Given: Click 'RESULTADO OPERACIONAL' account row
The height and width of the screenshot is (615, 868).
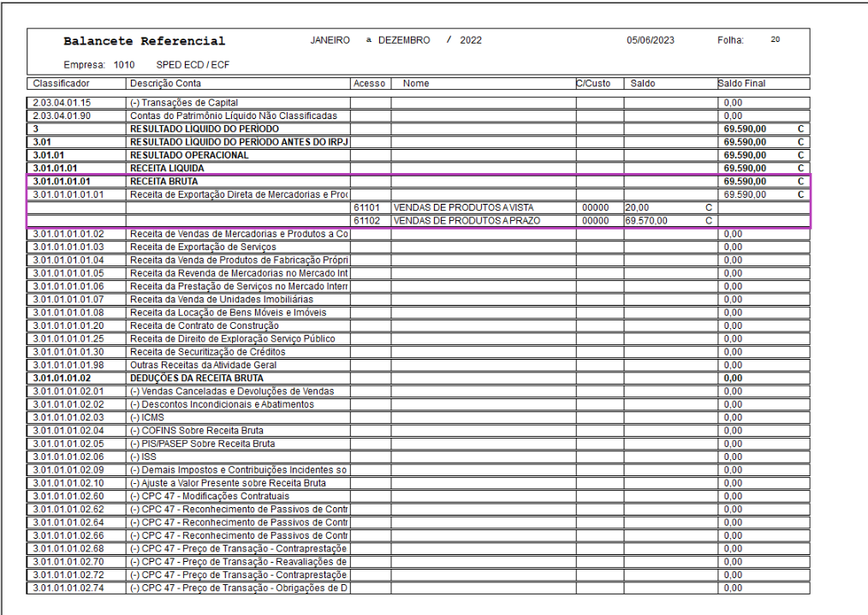Looking at the screenshot, I should pos(189,155).
